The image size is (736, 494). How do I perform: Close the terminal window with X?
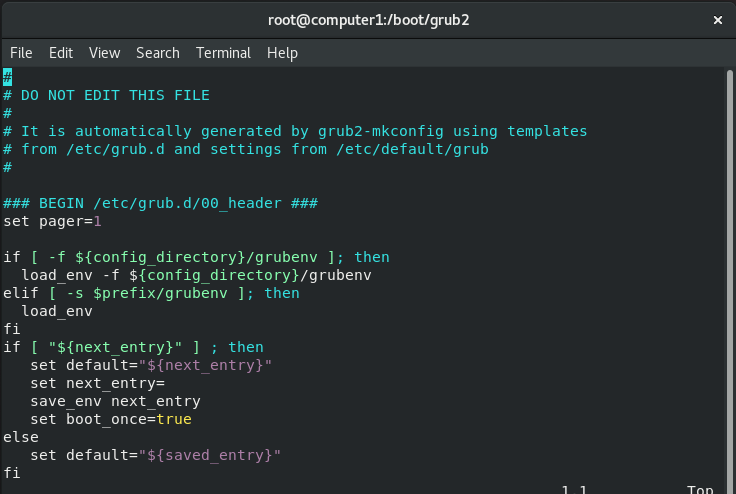pyautogui.click(x=718, y=20)
